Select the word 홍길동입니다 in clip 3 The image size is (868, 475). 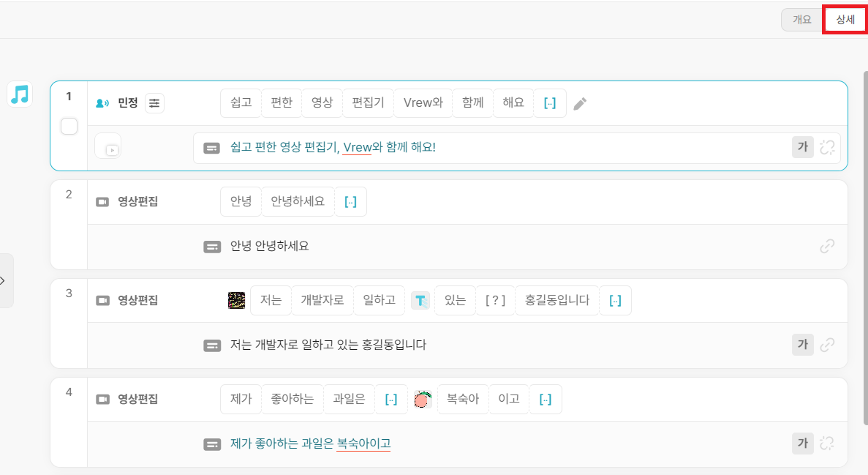coord(557,300)
